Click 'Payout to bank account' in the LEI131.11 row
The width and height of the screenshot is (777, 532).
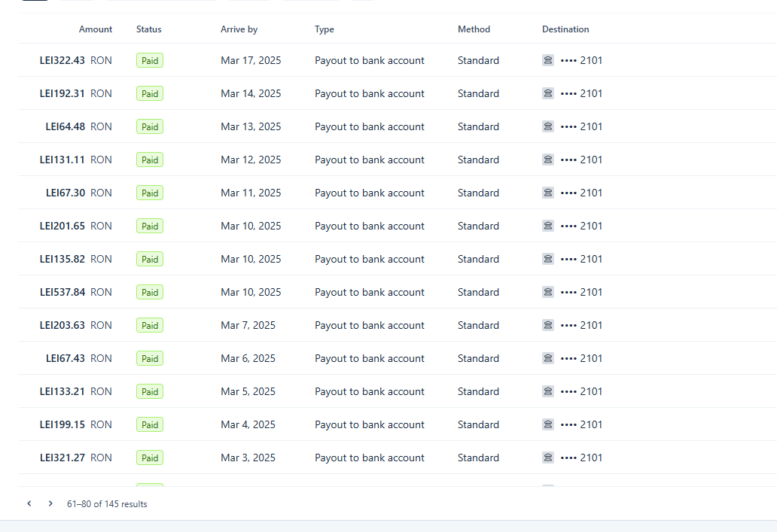click(369, 160)
